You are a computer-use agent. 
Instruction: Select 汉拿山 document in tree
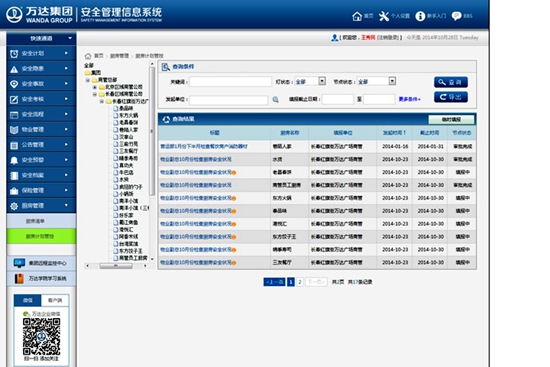[123, 137]
